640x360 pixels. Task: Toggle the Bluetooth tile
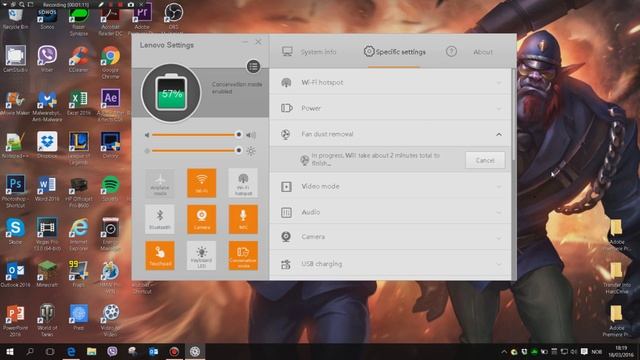click(x=160, y=219)
